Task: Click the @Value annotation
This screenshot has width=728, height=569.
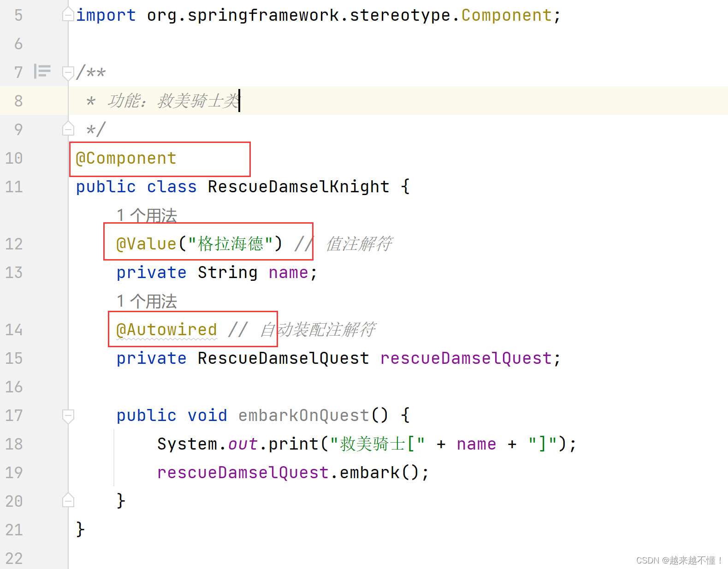Action: (147, 243)
